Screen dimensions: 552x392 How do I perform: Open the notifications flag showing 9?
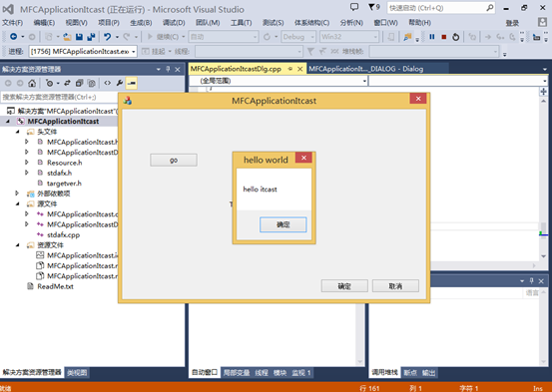374,7
